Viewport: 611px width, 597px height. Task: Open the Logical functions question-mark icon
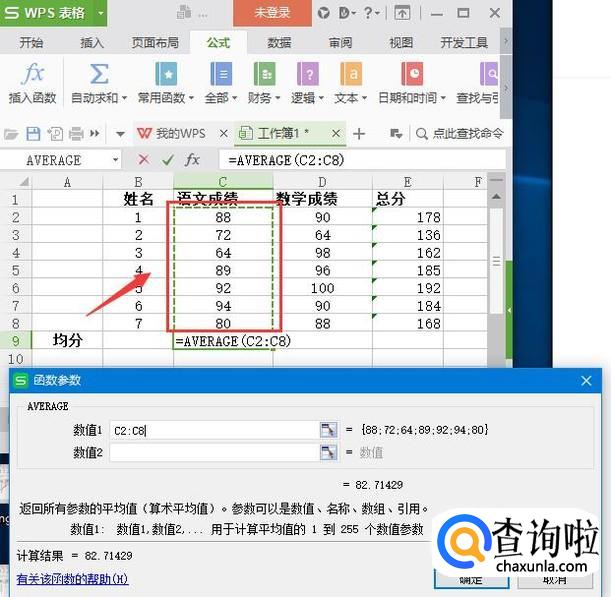307,74
